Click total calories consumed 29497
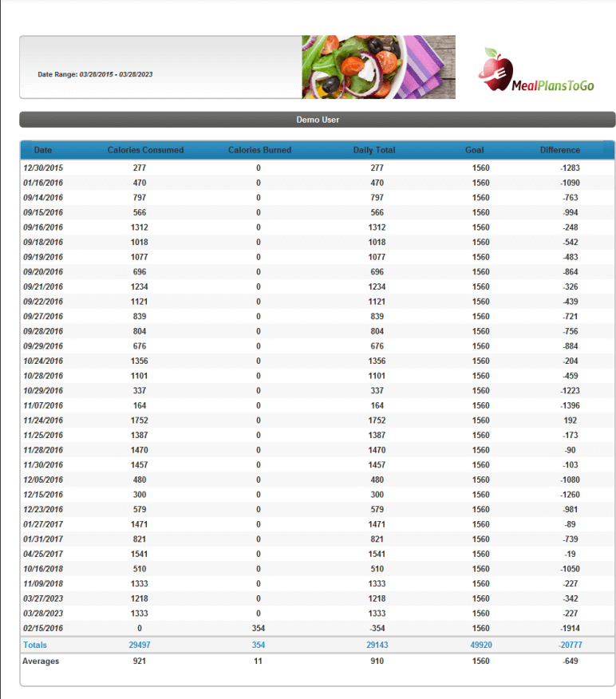Viewport: 616px width, 699px height. pos(140,645)
